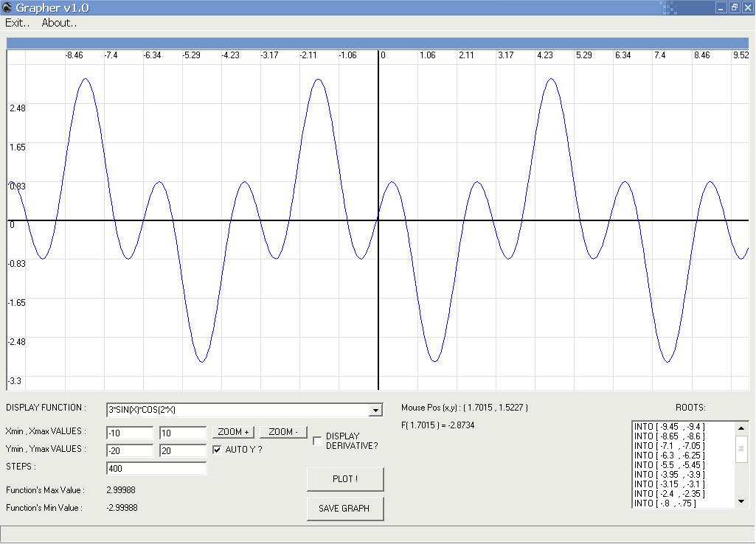
Task: Click the SAVE GRAPH button
Action: 345,509
